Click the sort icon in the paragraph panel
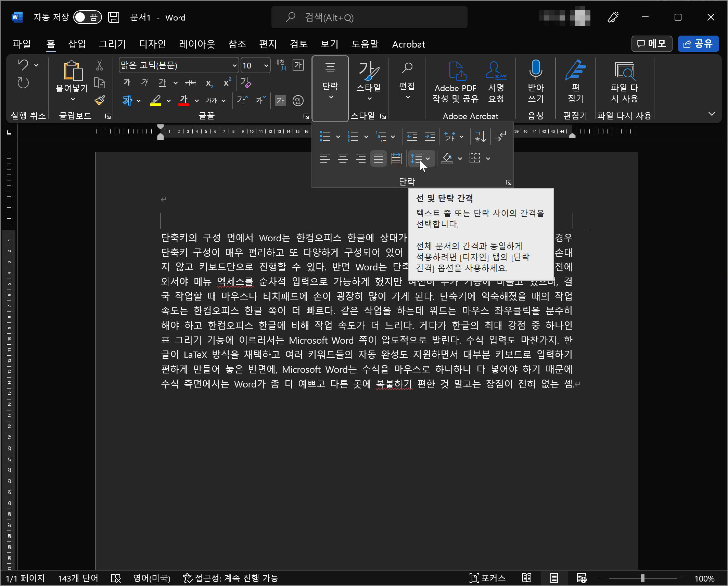Viewport: 728px width, 586px height. [x=480, y=136]
